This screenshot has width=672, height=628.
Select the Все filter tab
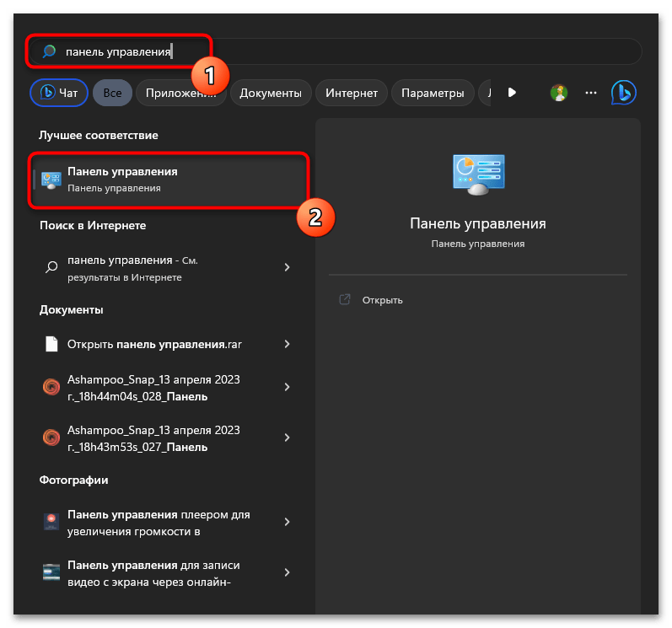[x=112, y=93]
